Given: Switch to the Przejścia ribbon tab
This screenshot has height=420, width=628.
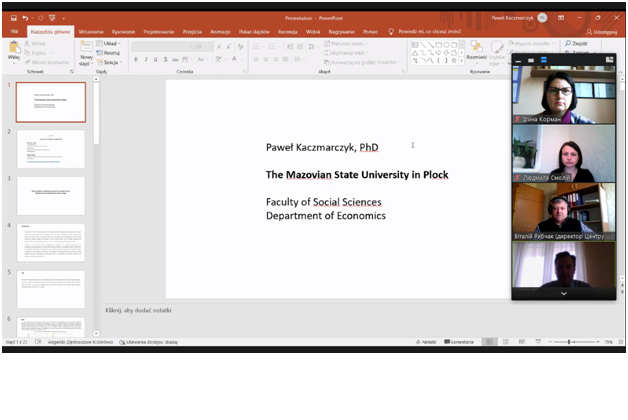Looking at the screenshot, I should click(x=192, y=32).
